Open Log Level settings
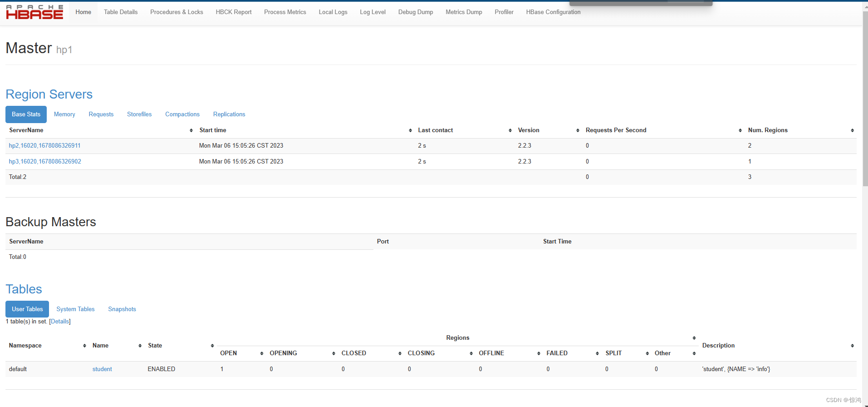Image resolution: width=868 pixels, height=407 pixels. [373, 12]
